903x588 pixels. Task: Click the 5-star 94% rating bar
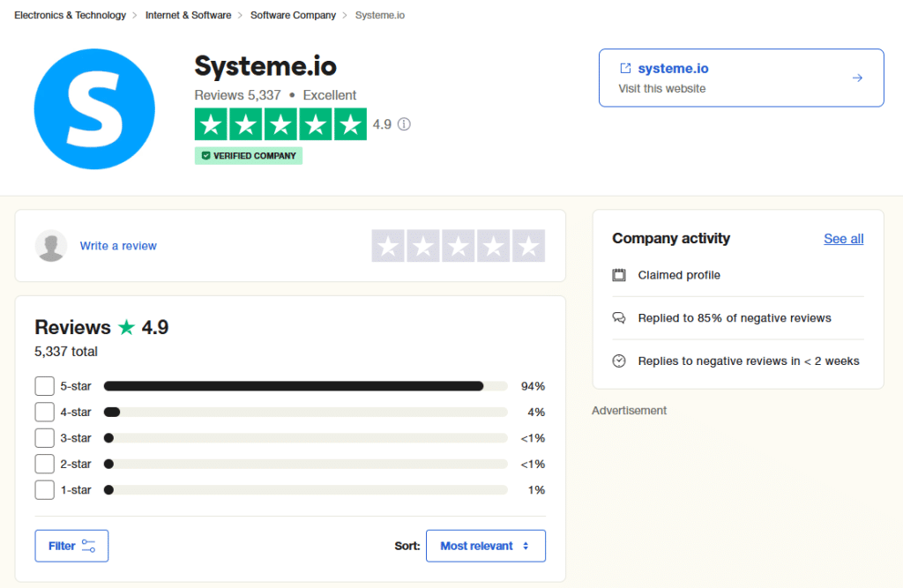306,386
